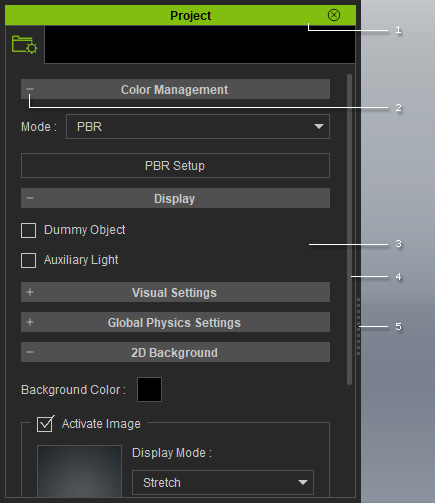The image size is (435, 503).
Task: Open the Background Color swatch
Action: tap(149, 389)
